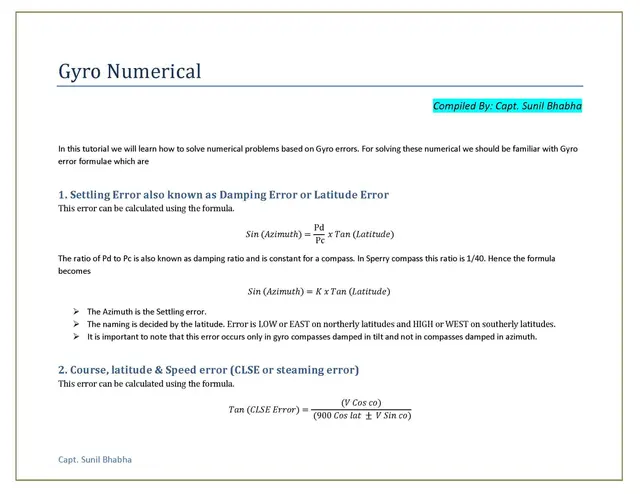Click the denominator '(900 Cos lat ± V Sin co)'
Screen dimensions: 640x494
[x=362, y=416]
